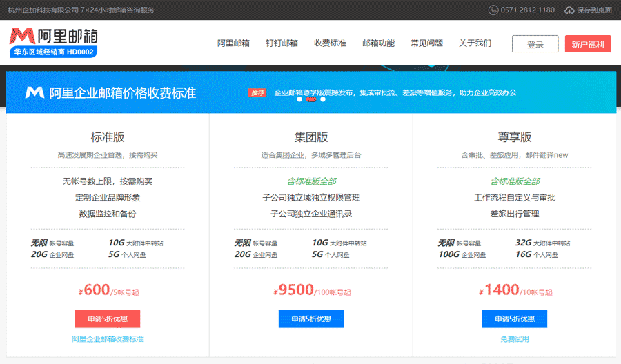The image size is (621, 364).
Task: Click the 阿里企业邮箱价格收费标准 heading
Action: pyautogui.click(x=122, y=93)
